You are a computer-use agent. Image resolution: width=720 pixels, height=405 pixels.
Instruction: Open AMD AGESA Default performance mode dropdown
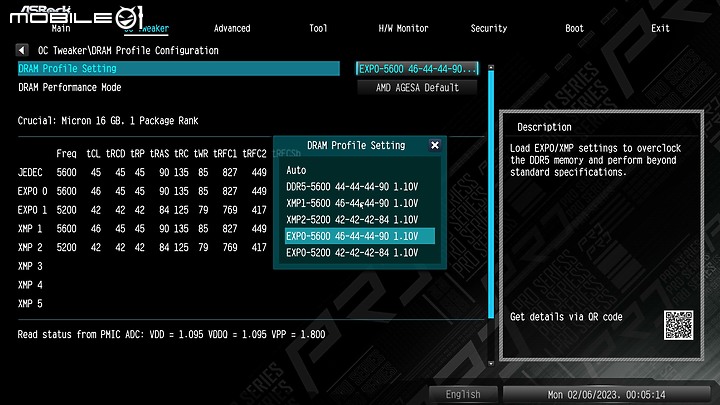click(417, 88)
